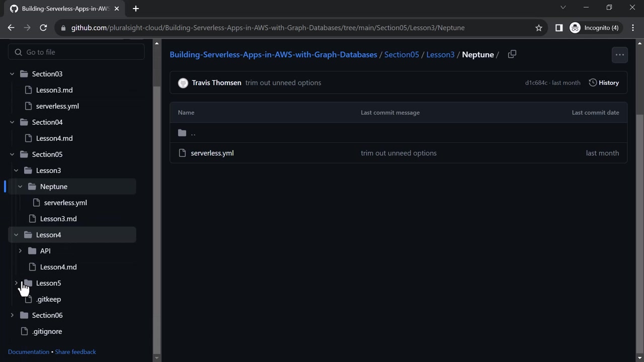This screenshot has width=644, height=362.
Task: Expand the Section06 folder
Action: (x=12, y=315)
